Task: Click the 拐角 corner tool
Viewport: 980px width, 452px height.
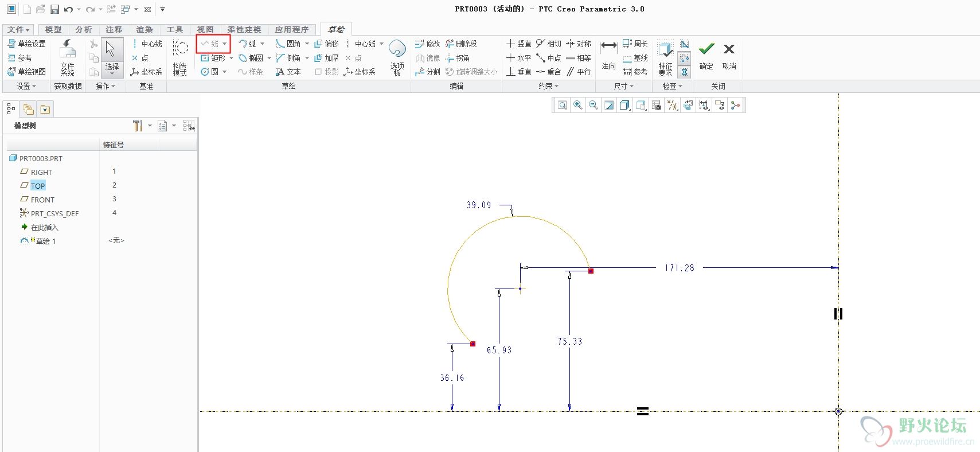Action: 458,58
